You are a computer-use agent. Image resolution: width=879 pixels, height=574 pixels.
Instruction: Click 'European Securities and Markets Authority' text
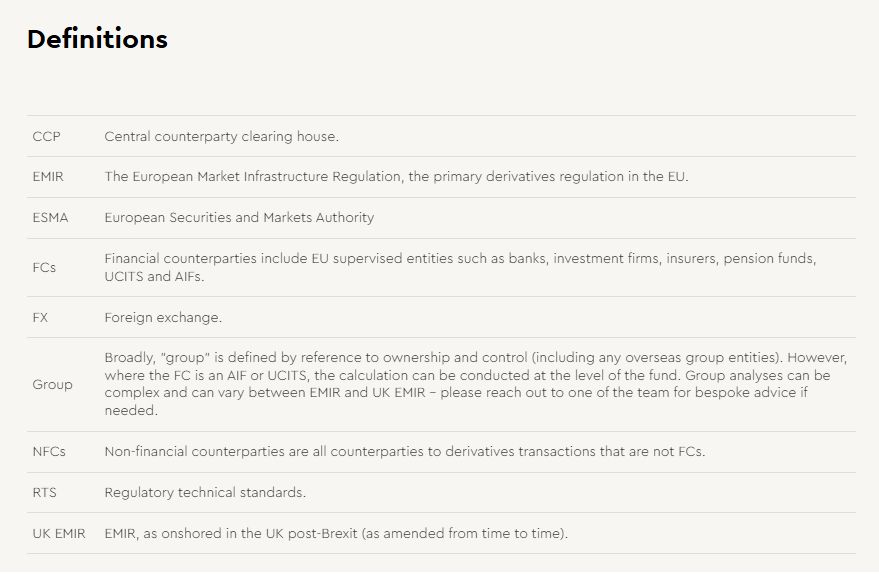[x=239, y=218]
